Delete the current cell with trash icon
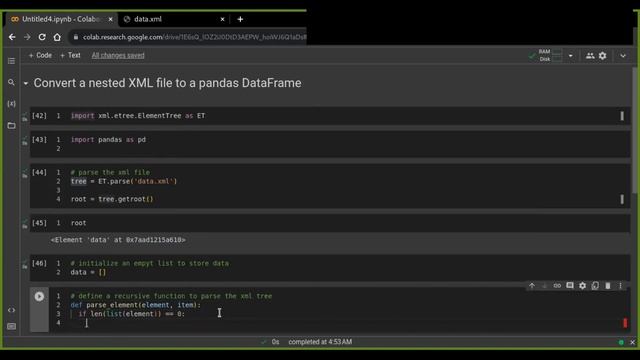This screenshot has height=360, width=640. click(x=608, y=286)
